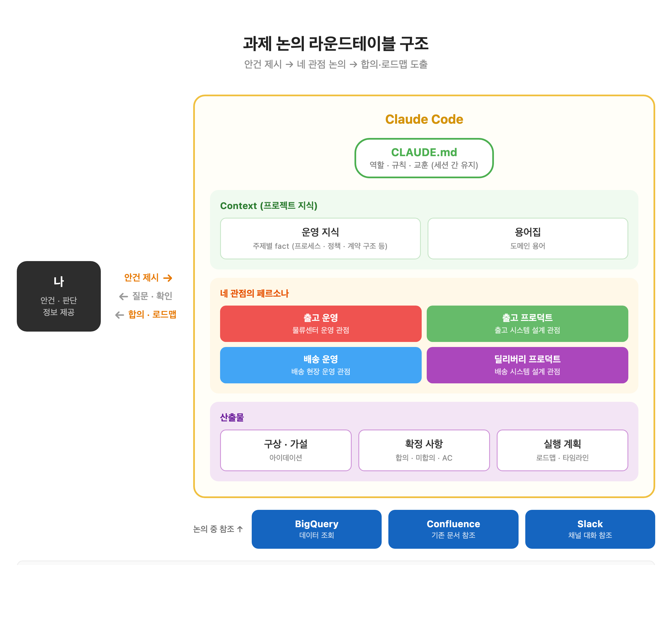Click the left arrow before 합의 · 로드맵
This screenshot has width=672, height=638.
click(120, 315)
